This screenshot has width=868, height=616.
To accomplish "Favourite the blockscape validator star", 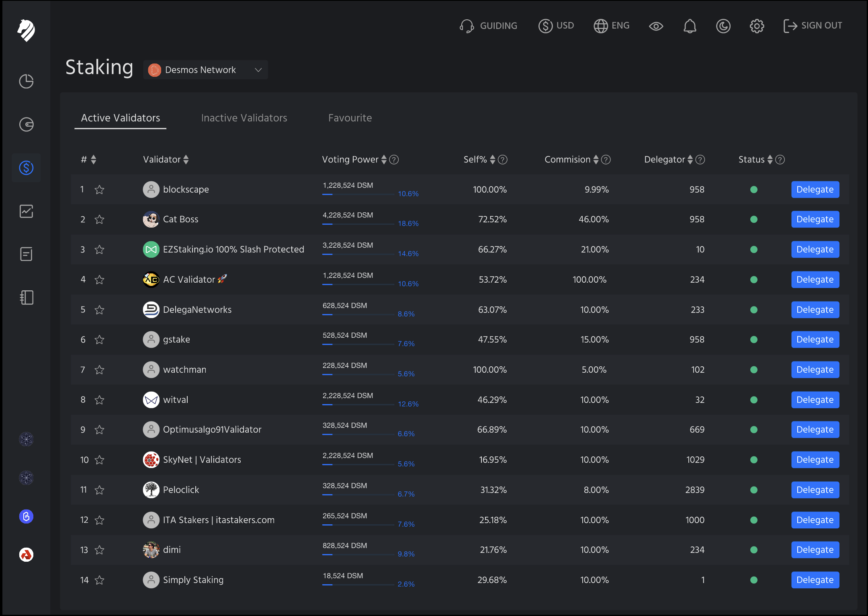I will pyautogui.click(x=99, y=189).
